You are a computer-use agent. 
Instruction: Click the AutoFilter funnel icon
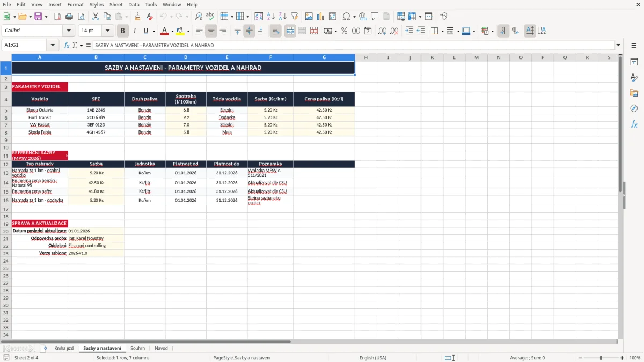coord(295,17)
